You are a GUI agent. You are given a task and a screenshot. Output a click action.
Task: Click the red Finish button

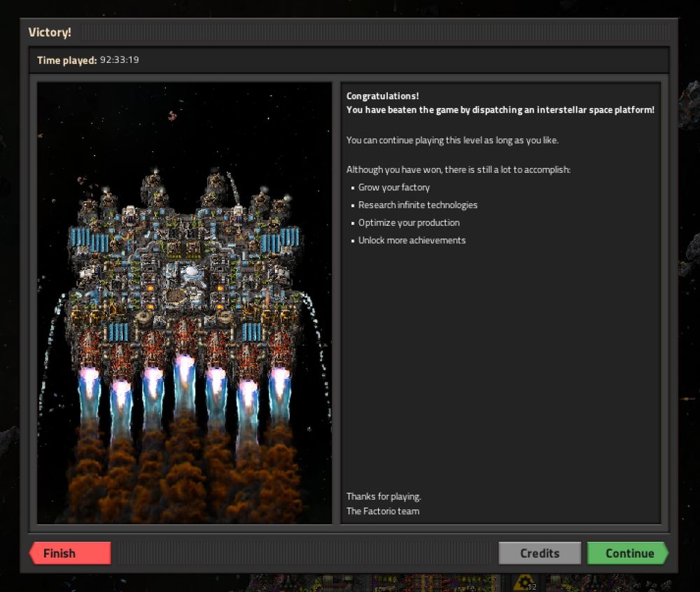tap(70, 554)
